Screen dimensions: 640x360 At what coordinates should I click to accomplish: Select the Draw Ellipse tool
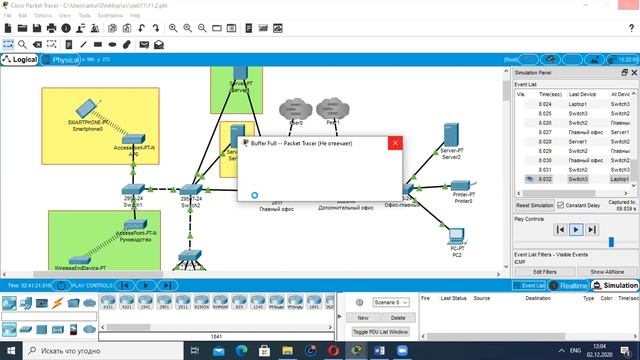click(113, 44)
